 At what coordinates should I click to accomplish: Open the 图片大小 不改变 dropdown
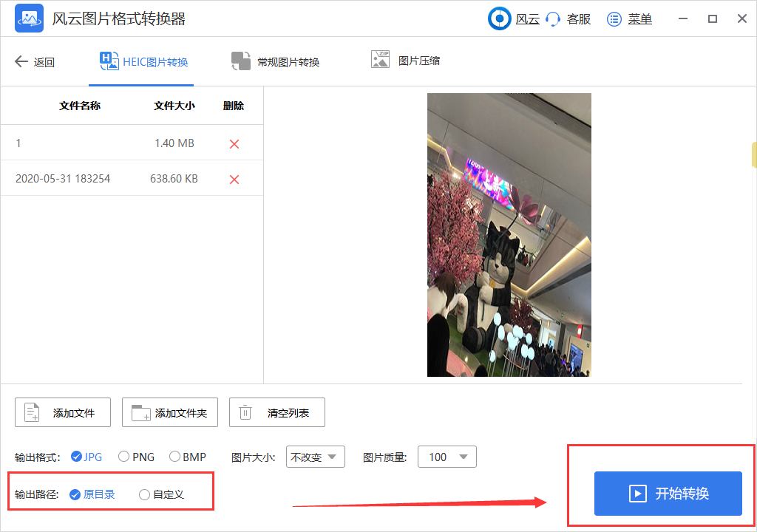[x=315, y=457]
